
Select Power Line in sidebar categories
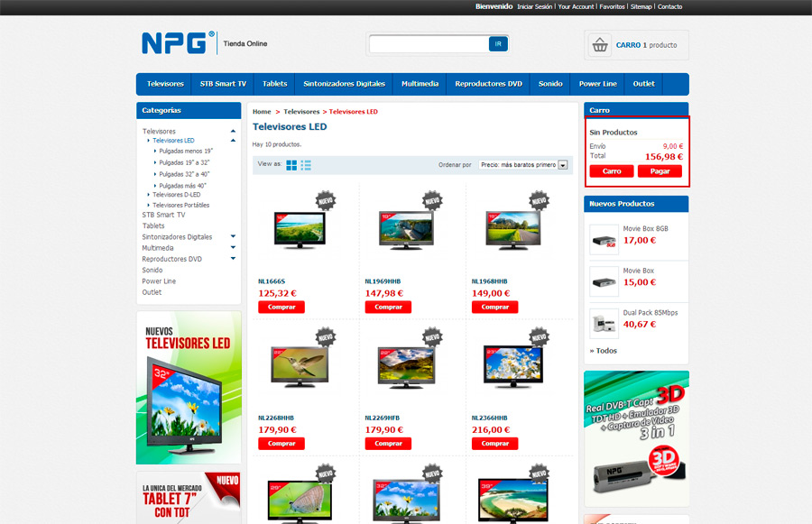tap(159, 281)
